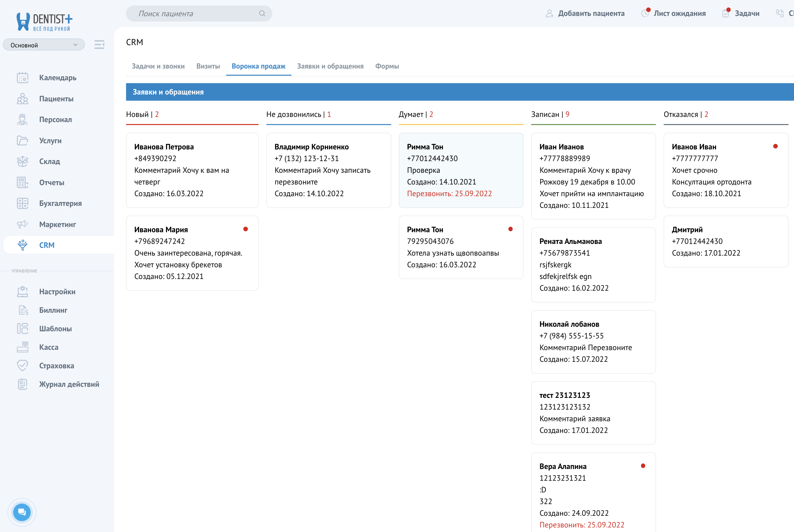Expand the Новый column header
The image size is (794, 532).
[x=142, y=114]
